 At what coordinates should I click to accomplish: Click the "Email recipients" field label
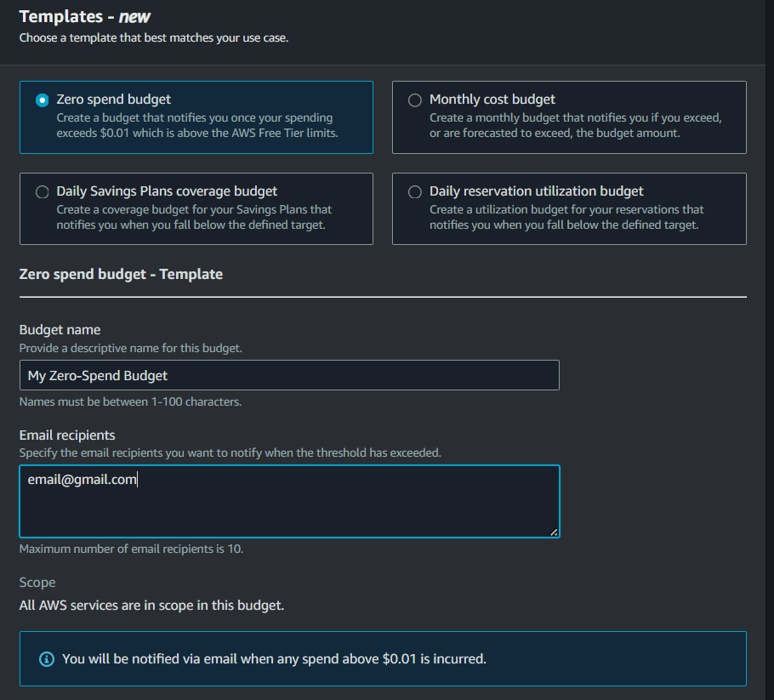pos(67,435)
